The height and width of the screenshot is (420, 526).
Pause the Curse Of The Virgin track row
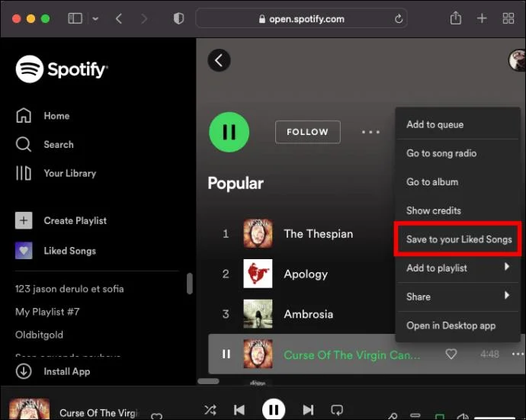[226, 354]
